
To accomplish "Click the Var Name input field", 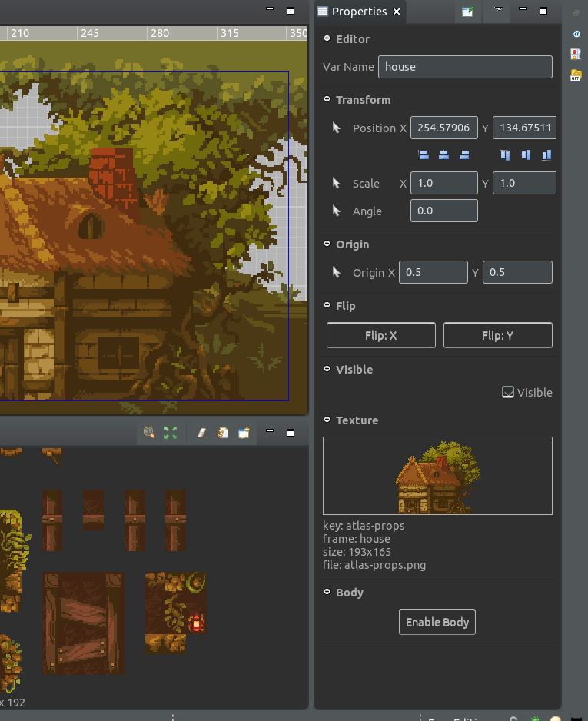I will point(465,67).
